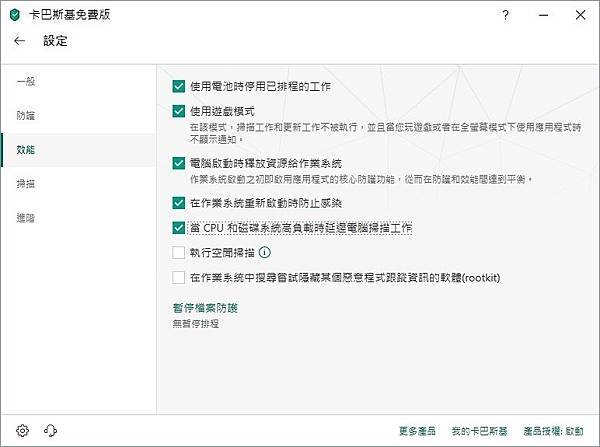Screen dimensions: 600x447
Task: Open the 暫停檔案防護 link
Action: click(x=205, y=308)
